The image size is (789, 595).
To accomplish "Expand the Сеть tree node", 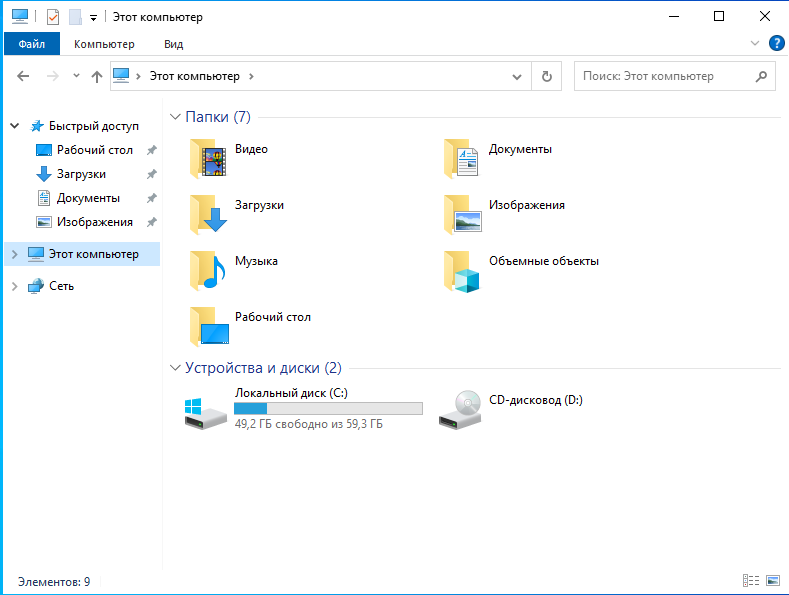I will (14, 286).
